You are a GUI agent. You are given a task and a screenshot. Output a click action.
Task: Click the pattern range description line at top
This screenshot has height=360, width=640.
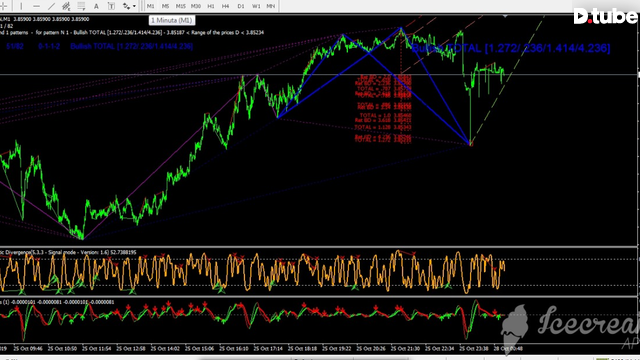(x=132, y=32)
